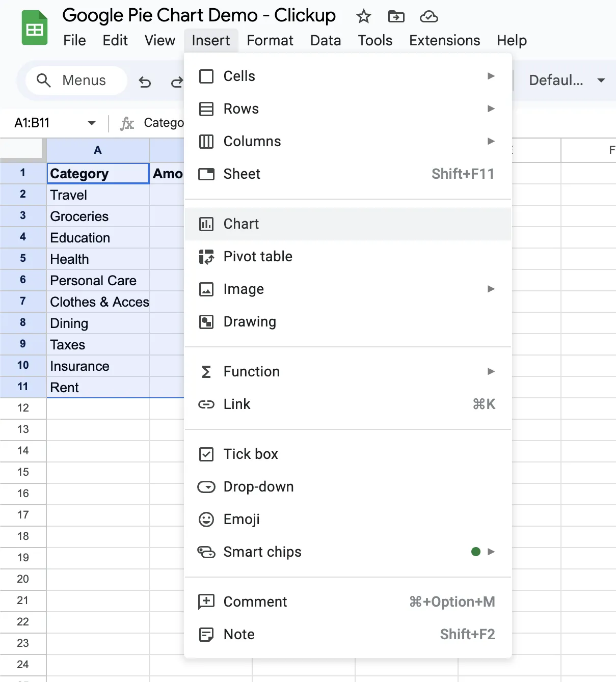Open the Edit menu
This screenshot has height=682, width=616.
coord(115,41)
